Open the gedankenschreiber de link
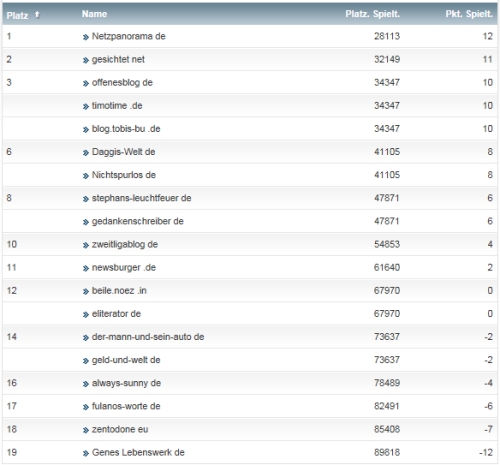Viewport: 500px width, 465px height. click(x=137, y=221)
